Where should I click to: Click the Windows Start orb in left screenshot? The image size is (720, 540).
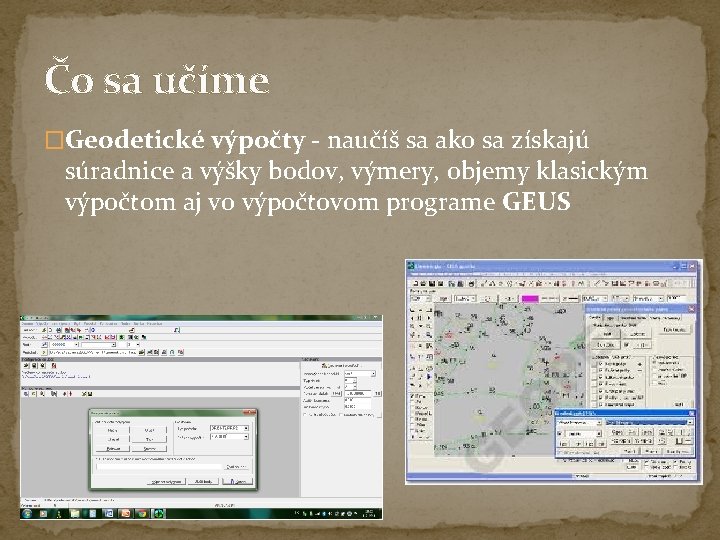point(28,513)
